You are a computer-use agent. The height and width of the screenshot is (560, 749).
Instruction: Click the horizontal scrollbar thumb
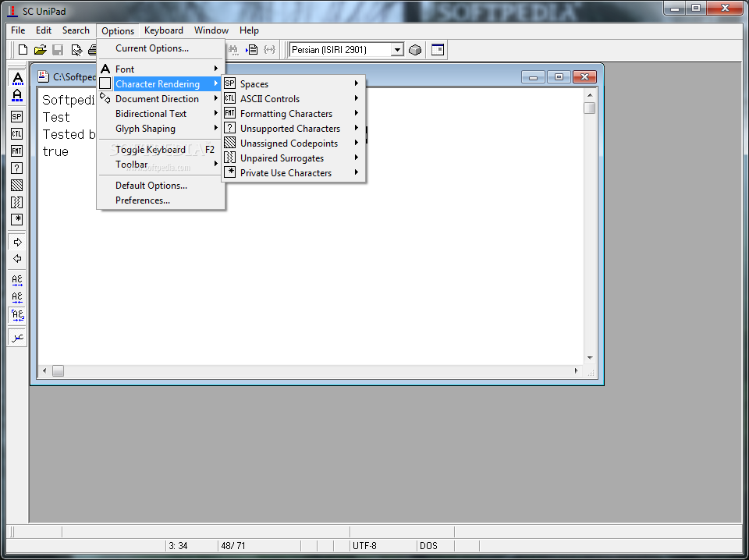[x=58, y=371]
